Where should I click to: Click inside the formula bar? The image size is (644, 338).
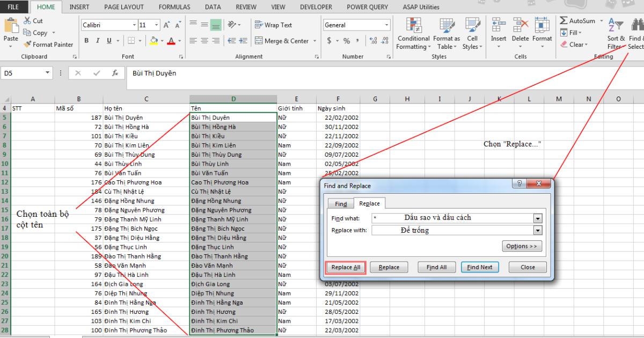[215, 74]
